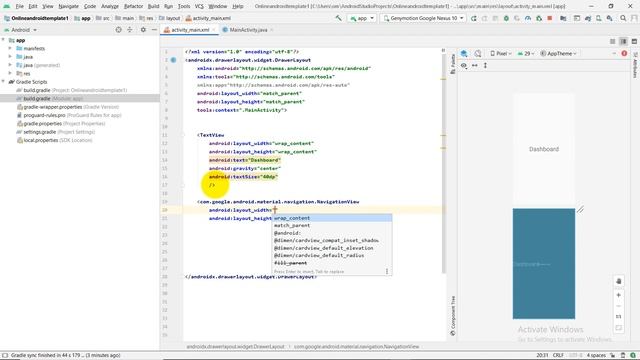Click the 1:1 zoom icon in preview
640x360 pixels.
point(619,317)
